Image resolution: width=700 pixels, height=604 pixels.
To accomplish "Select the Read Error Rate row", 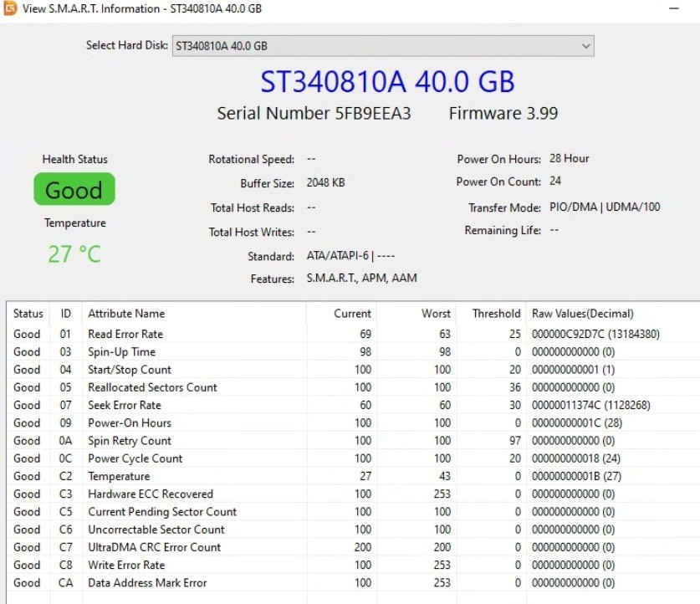I will pyautogui.click(x=353, y=334).
